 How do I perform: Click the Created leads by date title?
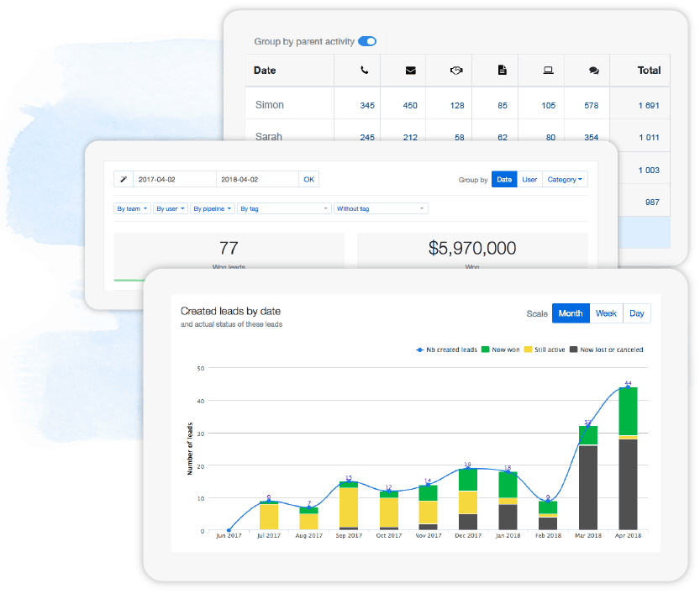230,311
